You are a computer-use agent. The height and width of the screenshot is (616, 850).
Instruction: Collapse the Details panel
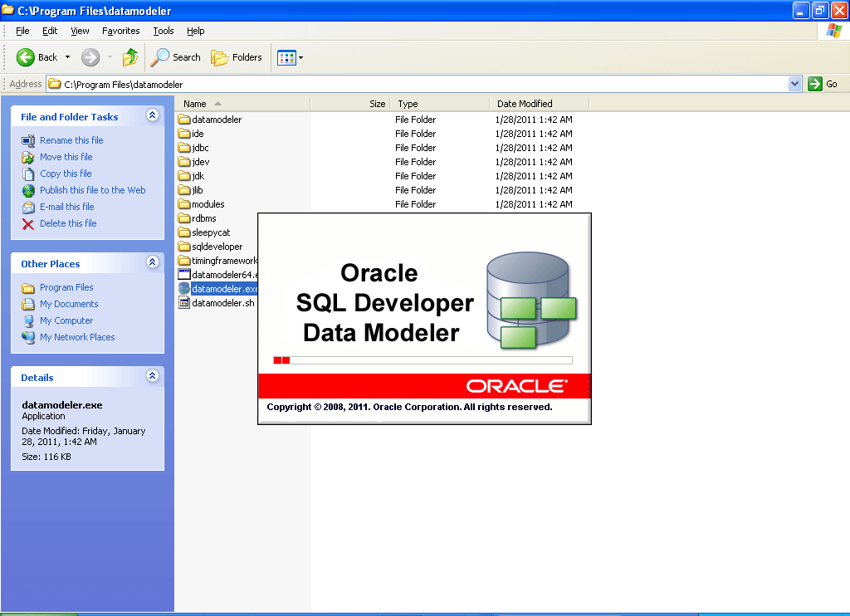[153, 376]
